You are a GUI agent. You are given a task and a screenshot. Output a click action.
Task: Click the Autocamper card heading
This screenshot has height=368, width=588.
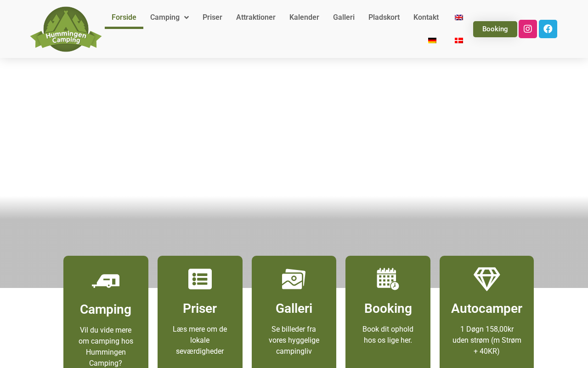click(486, 308)
